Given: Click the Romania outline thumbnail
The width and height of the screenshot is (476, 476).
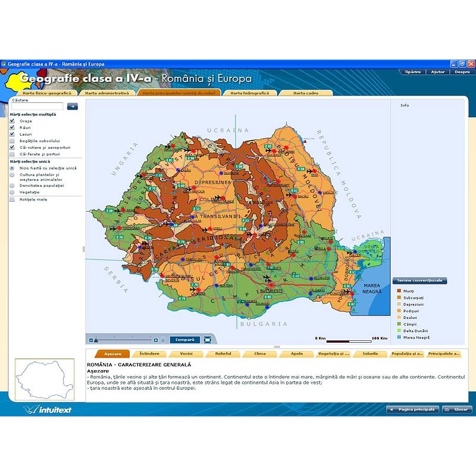Looking at the screenshot, I should tap(44, 378).
